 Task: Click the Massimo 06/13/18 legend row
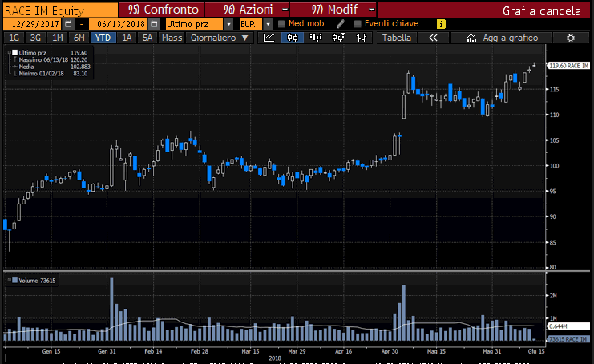pyautogui.click(x=51, y=60)
